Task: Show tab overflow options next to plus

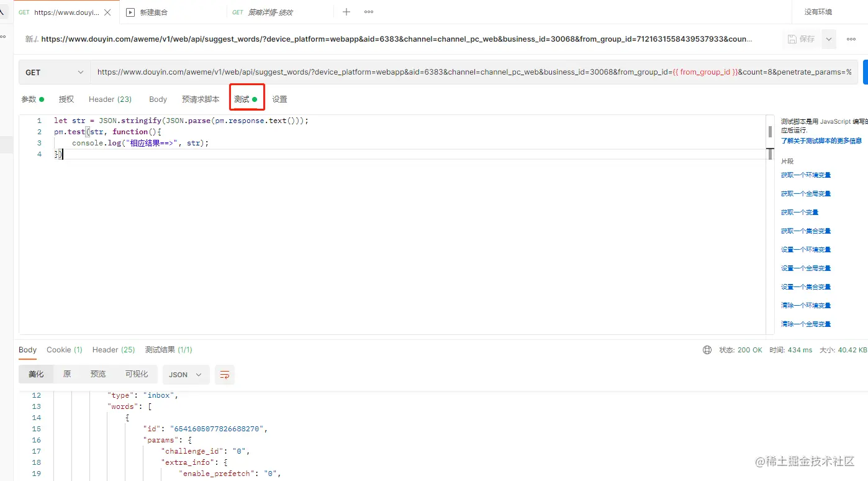Action: click(x=369, y=12)
